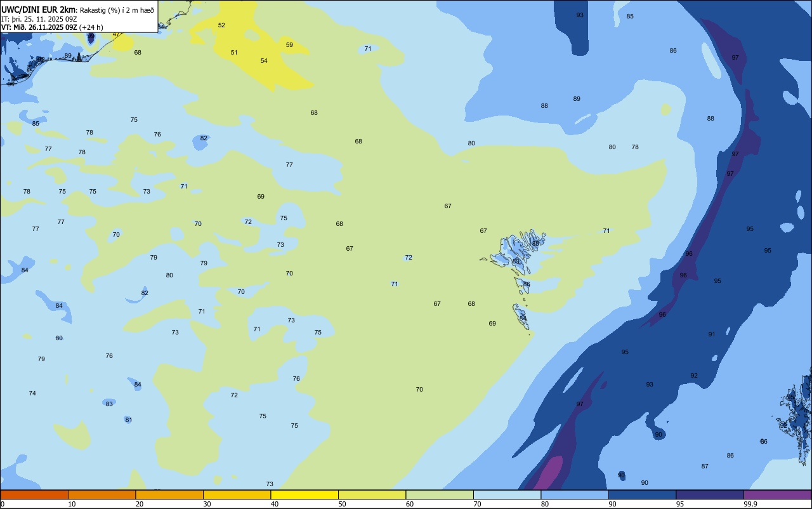Select the indigo 95–99.9 legend swatch
Image resolution: width=812 pixels, height=509 pixels.
click(710, 494)
